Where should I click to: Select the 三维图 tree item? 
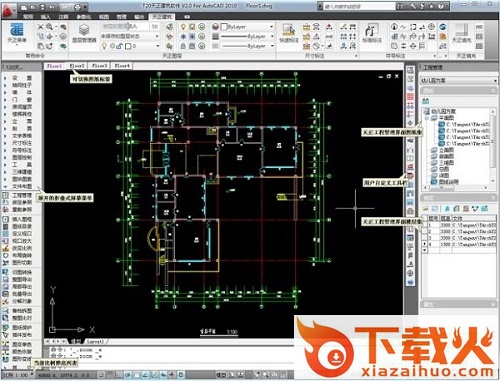[446, 162]
